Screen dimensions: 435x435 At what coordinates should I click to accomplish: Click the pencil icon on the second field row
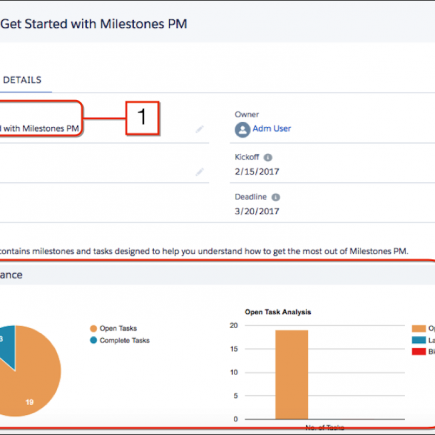199,172
